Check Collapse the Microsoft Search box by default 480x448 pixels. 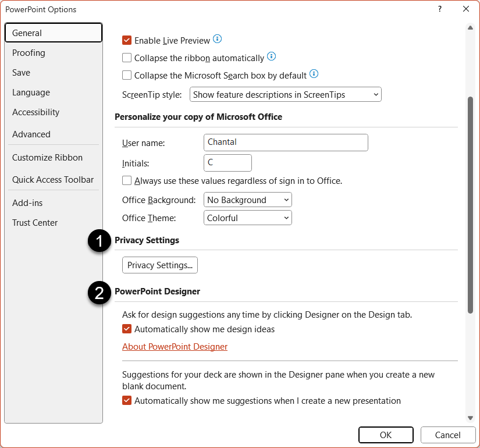(127, 75)
